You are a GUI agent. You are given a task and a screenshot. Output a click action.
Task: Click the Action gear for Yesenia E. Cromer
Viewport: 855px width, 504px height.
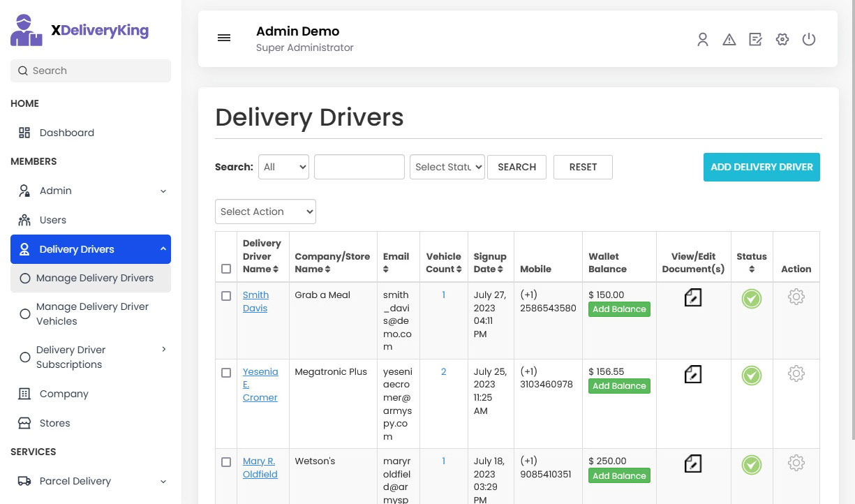pos(796,373)
